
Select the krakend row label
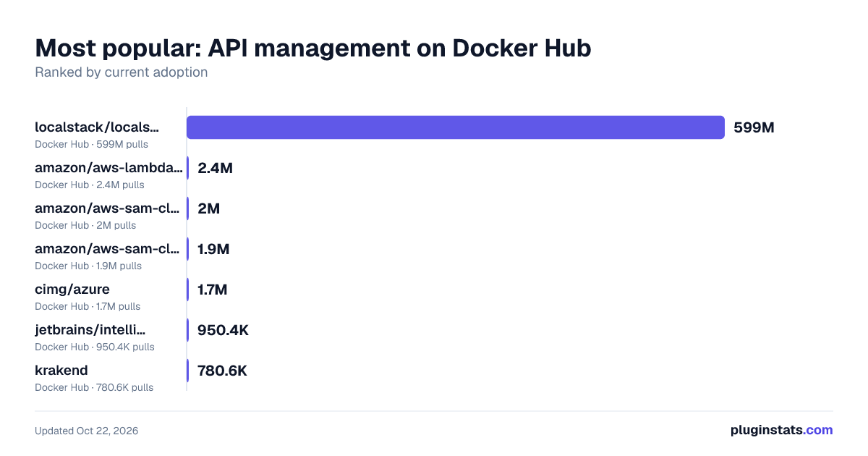coord(61,371)
